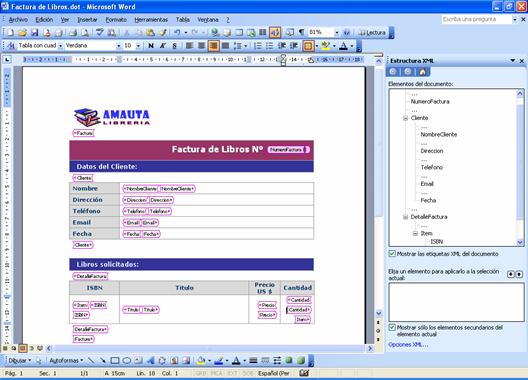
Task: Show paragraph marks with the pilcrow icon
Action: coord(301,33)
